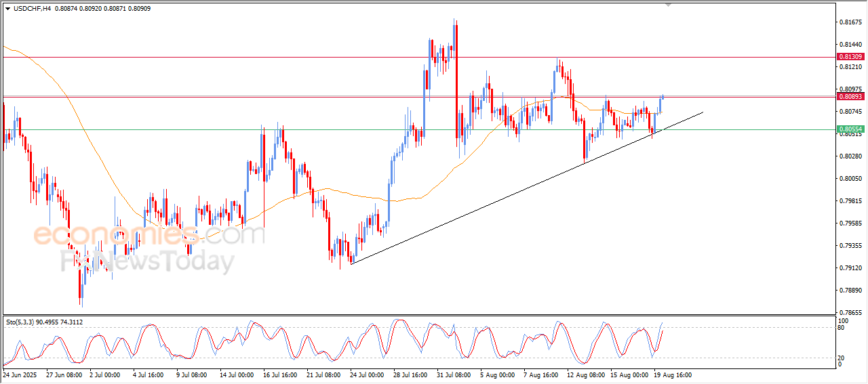Select the black ascending trendline
The height and width of the screenshot is (384, 868).
(527, 188)
